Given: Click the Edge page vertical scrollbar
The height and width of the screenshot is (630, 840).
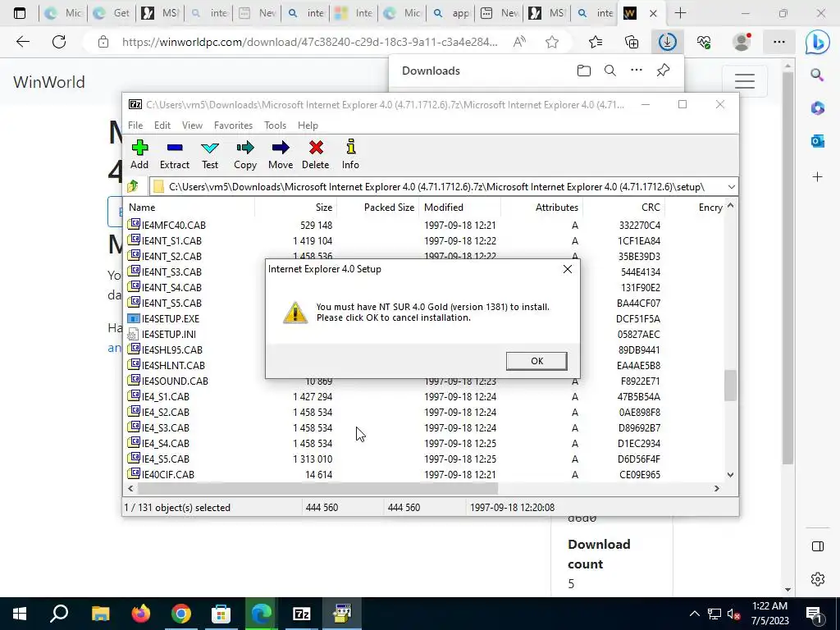Looking at the screenshot, I should [x=787, y=268].
